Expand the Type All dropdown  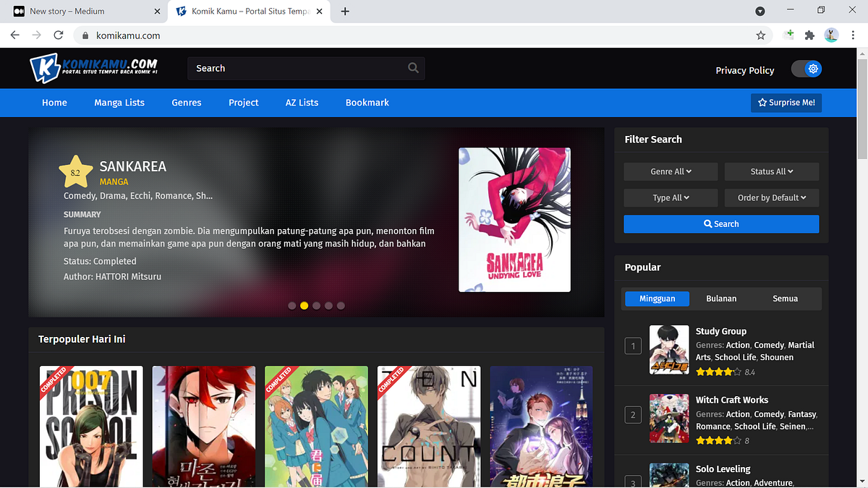tap(671, 197)
